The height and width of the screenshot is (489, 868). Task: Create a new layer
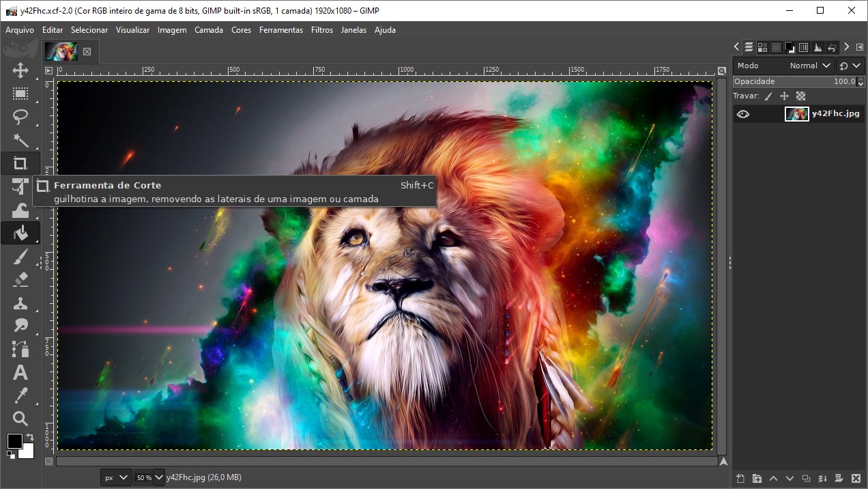(740, 478)
